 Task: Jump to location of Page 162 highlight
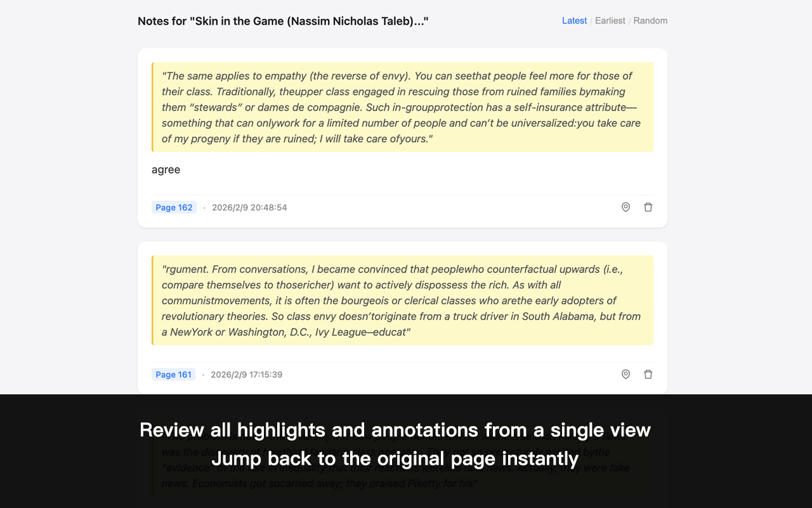(x=625, y=207)
